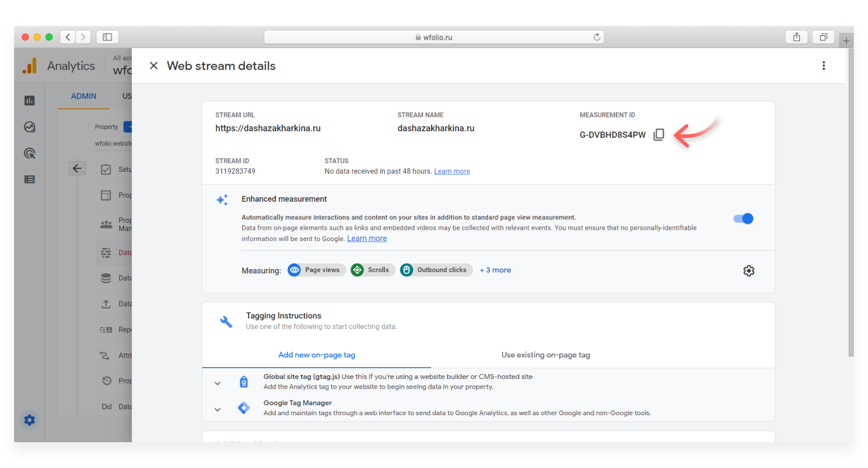
Task: Select the Data Streams icon row
Action: 106,253
